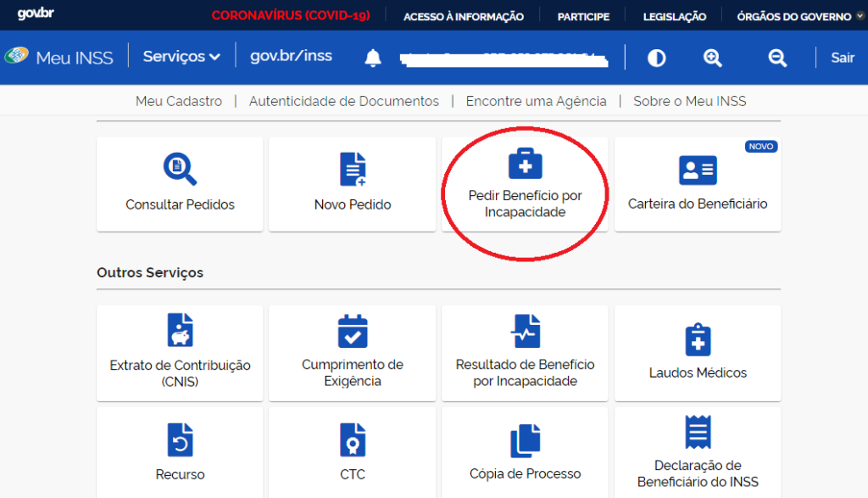This screenshot has height=498, width=868.
Task: Click the Novo Pedido document icon
Action: click(x=353, y=169)
